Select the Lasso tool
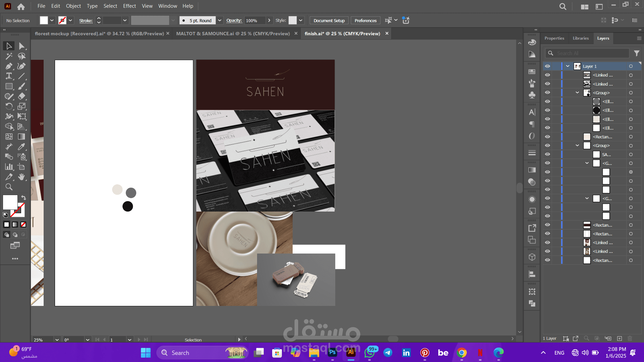This screenshot has width=644, height=362. tap(22, 56)
